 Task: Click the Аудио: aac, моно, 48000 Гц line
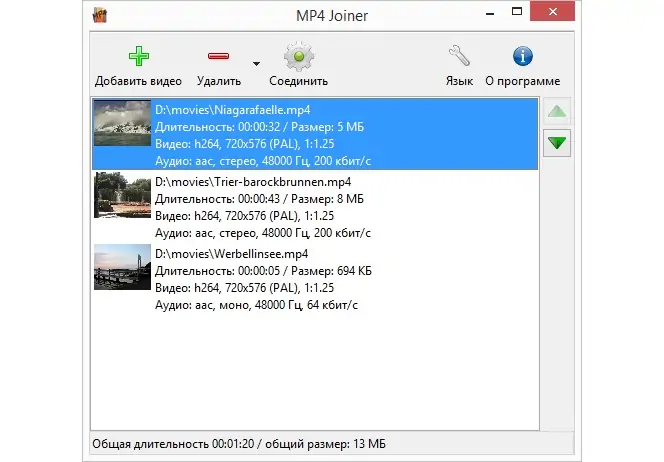(256, 305)
